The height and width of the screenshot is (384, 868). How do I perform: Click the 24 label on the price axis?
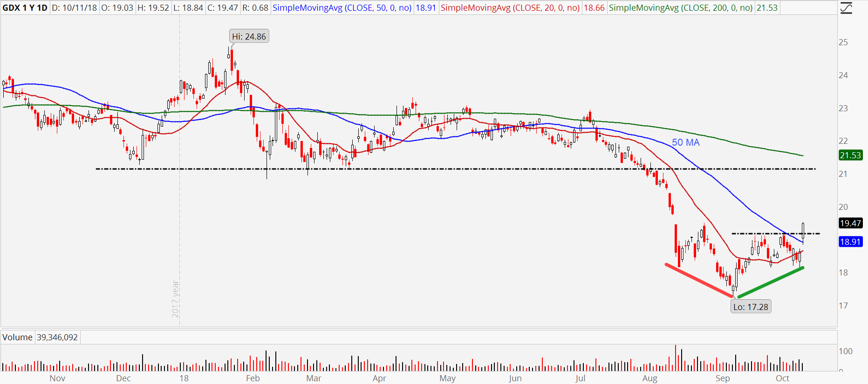tap(843, 75)
